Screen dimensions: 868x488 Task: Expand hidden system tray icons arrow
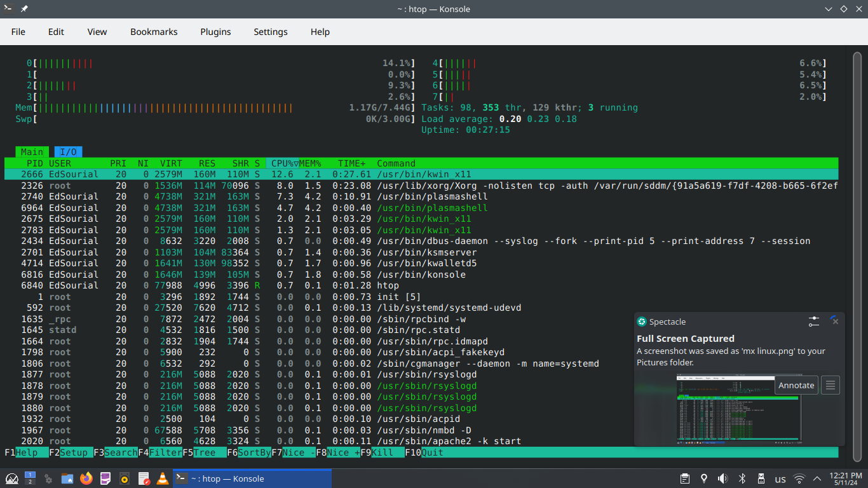817,478
